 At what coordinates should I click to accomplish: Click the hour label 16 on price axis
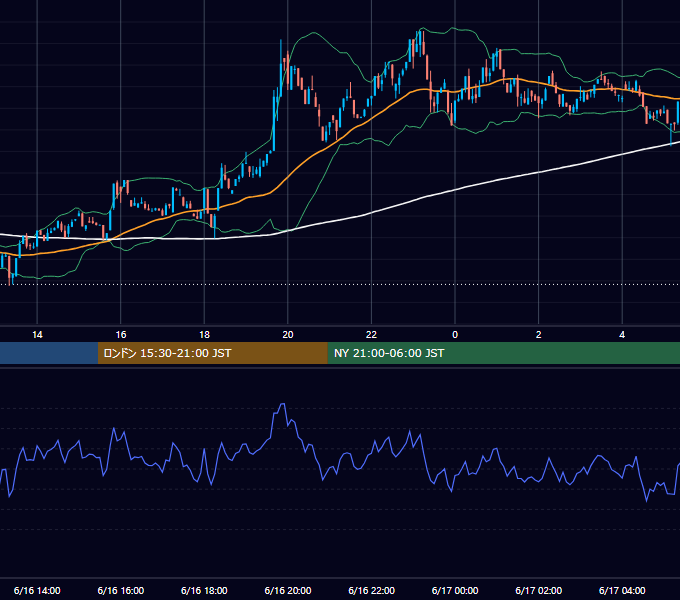tap(121, 335)
